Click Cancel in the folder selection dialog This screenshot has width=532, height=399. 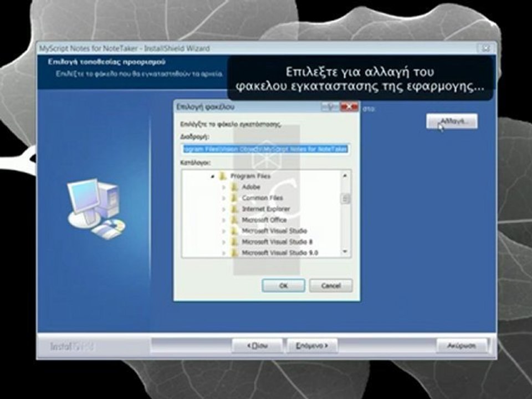coord(331,286)
